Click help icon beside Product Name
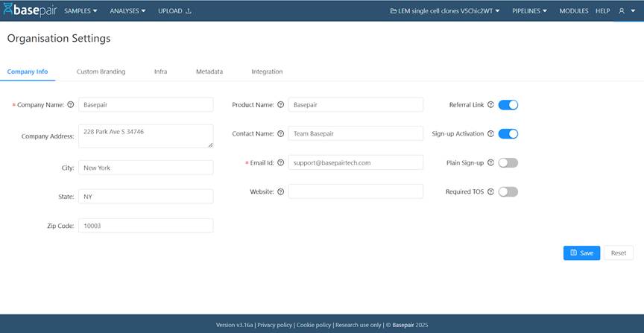644x333 pixels. [x=280, y=105]
